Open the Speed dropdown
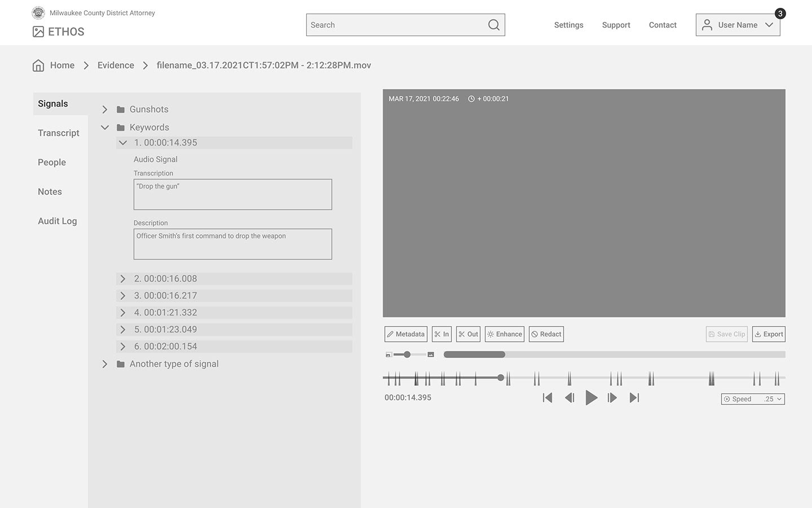The width and height of the screenshot is (812, 508). point(753,399)
